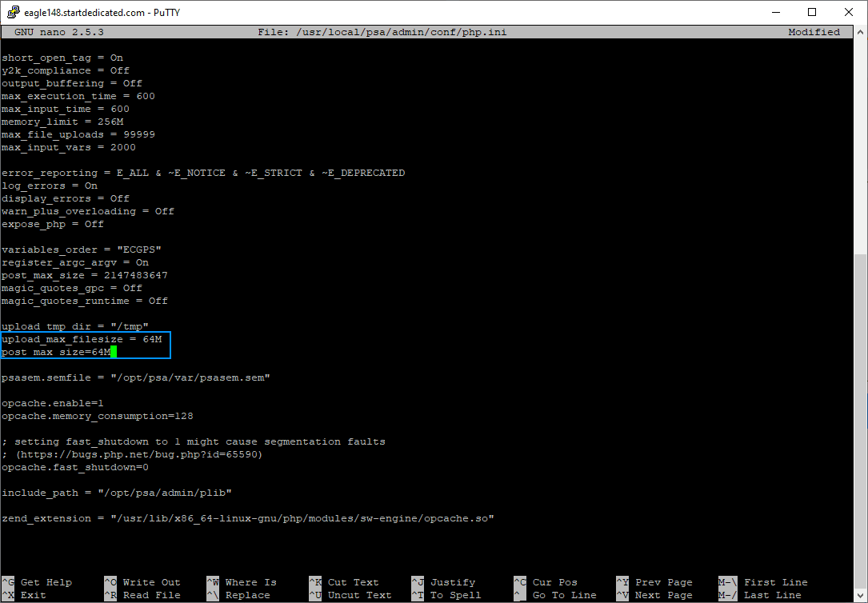Click the 'Replace' shortcut label
The height and width of the screenshot is (603, 868).
(x=247, y=595)
